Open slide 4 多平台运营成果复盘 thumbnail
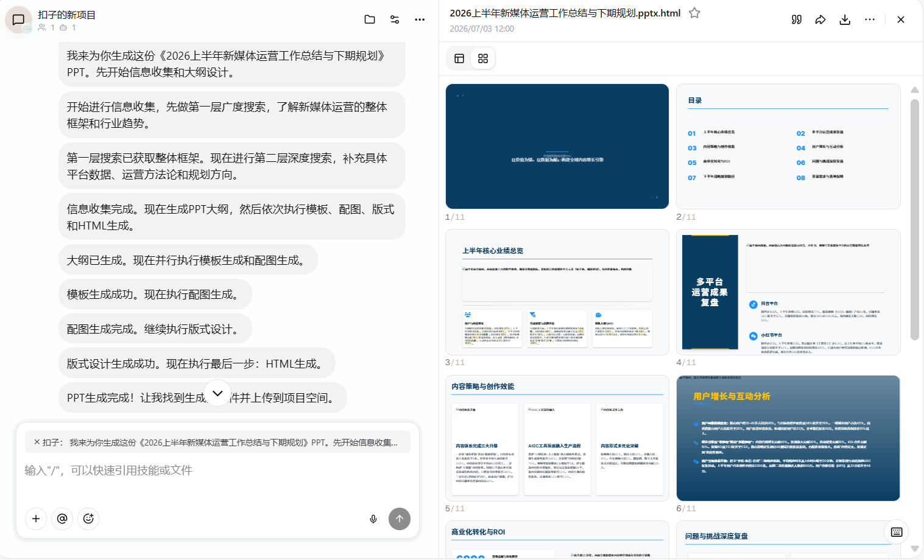 click(x=788, y=292)
